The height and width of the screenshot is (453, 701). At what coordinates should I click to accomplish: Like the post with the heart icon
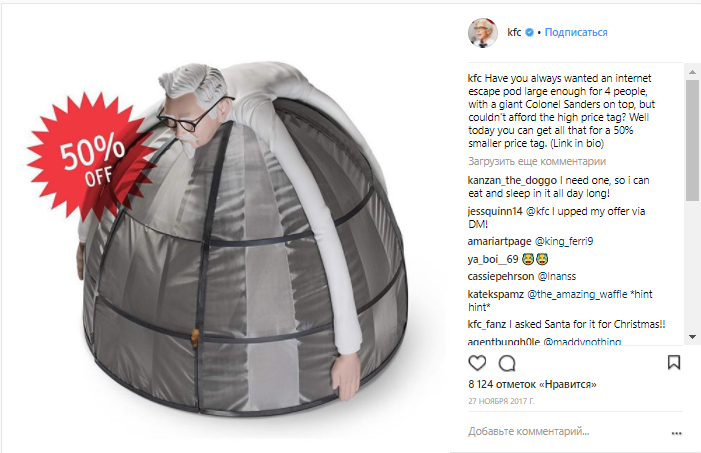[477, 363]
